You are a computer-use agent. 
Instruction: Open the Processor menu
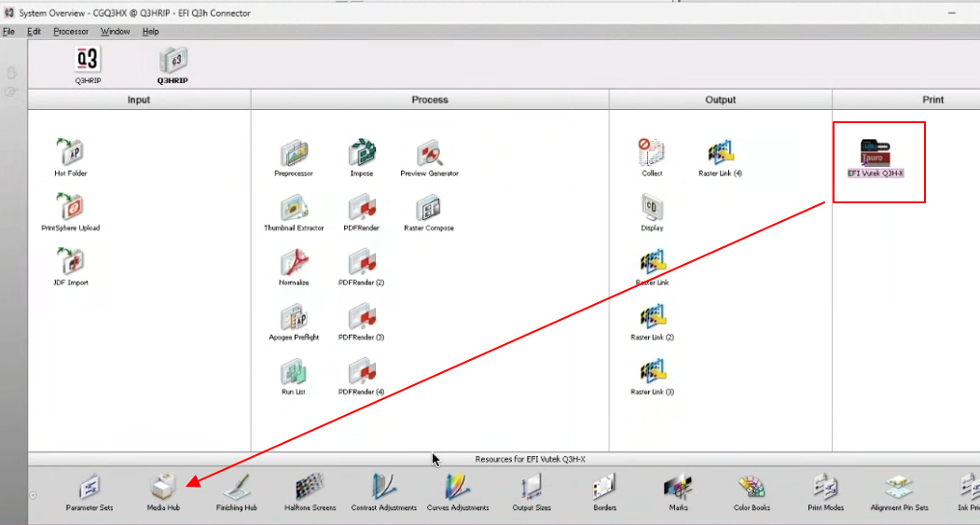pos(71,32)
